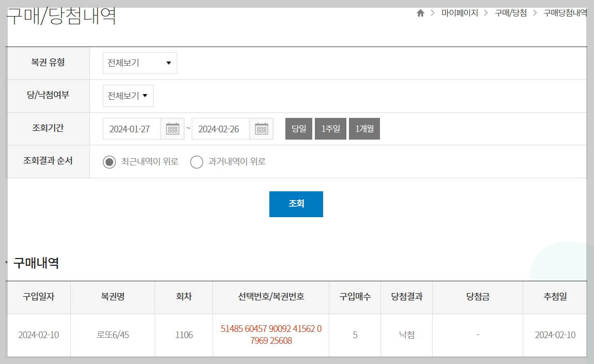The width and height of the screenshot is (594, 364).
Task: Click the 낙첨 result cell in the row
Action: (406, 335)
